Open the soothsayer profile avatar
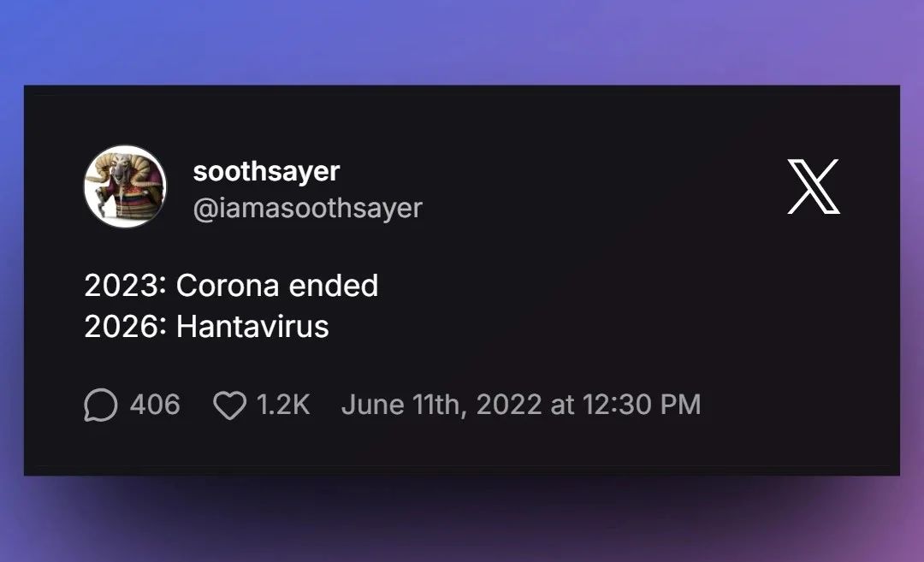 [x=125, y=186]
